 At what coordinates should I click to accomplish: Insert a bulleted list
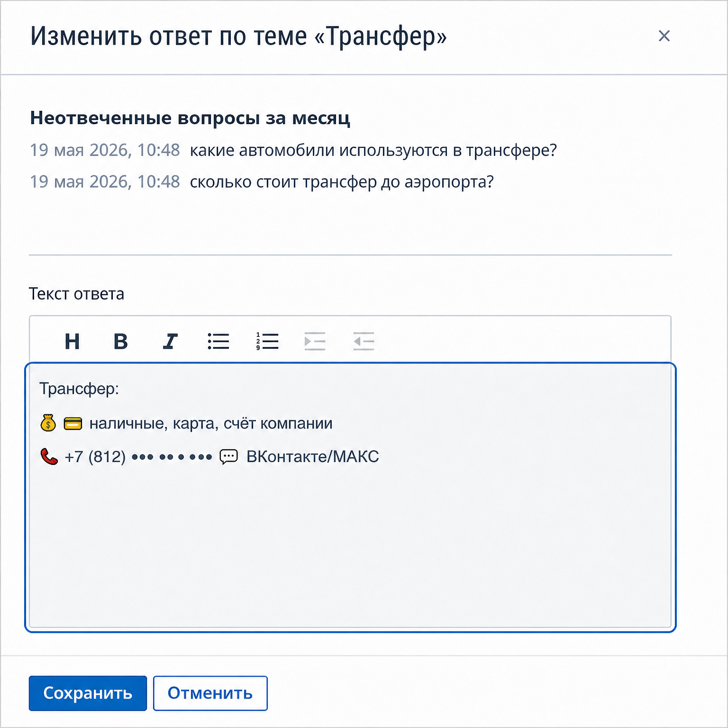click(218, 341)
